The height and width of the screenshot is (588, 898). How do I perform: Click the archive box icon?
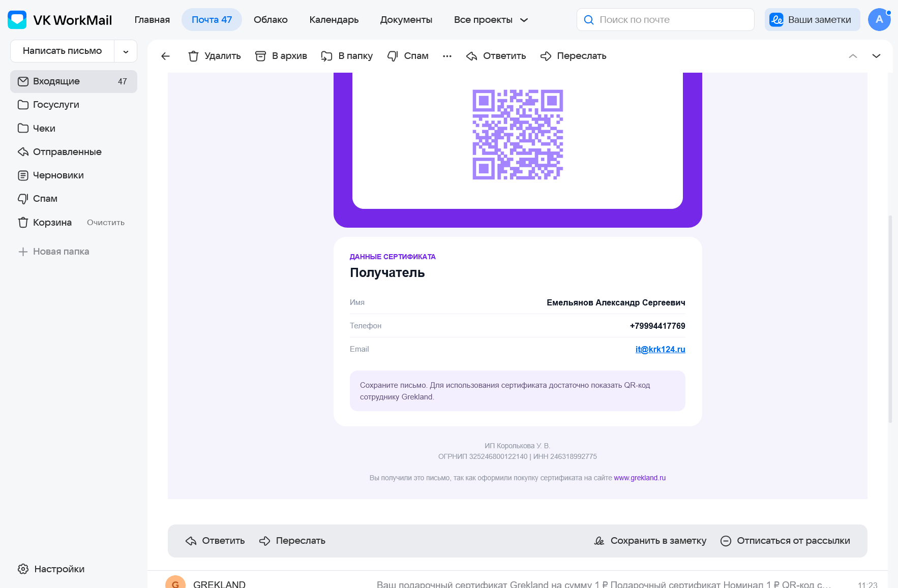[x=260, y=56]
